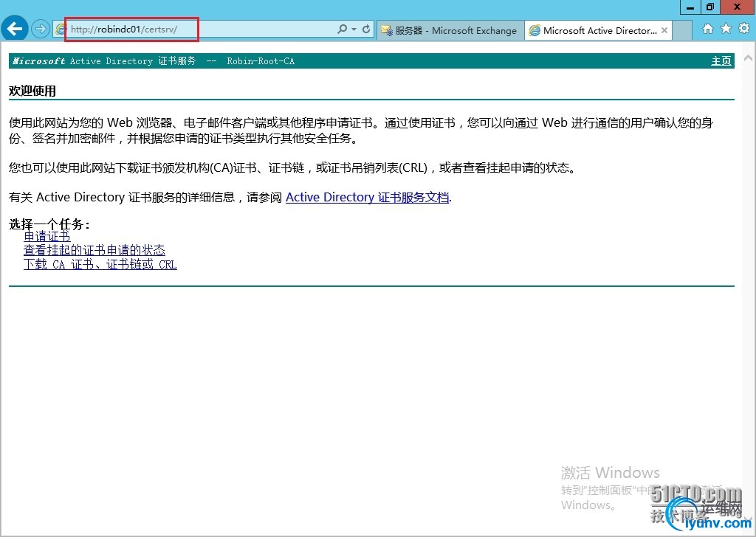Minimize the browser window

point(691,7)
